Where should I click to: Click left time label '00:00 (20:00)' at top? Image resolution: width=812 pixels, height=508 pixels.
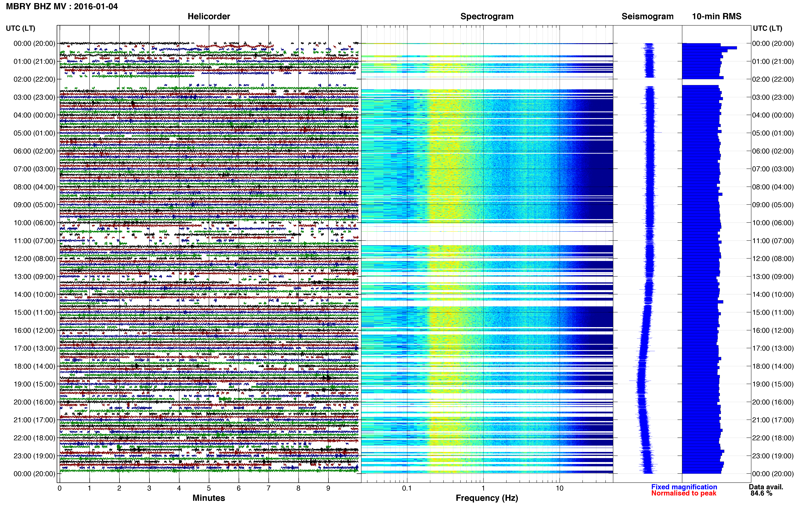point(34,43)
